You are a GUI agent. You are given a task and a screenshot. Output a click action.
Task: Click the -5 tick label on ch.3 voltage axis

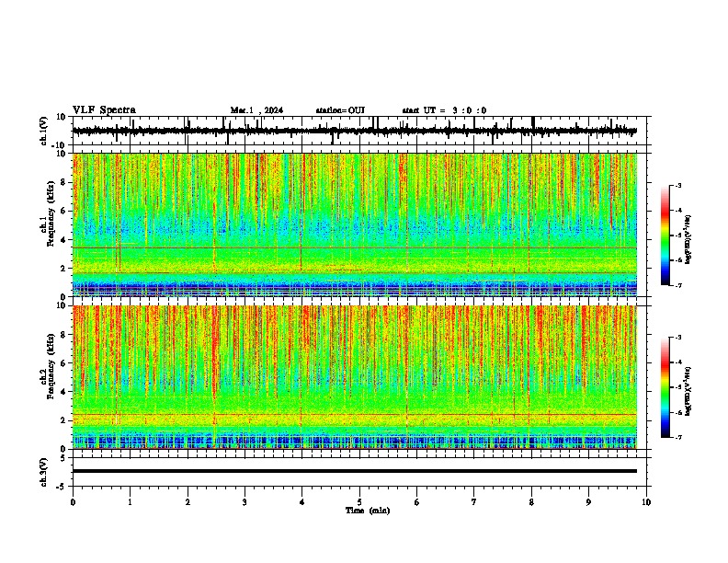[62, 487]
